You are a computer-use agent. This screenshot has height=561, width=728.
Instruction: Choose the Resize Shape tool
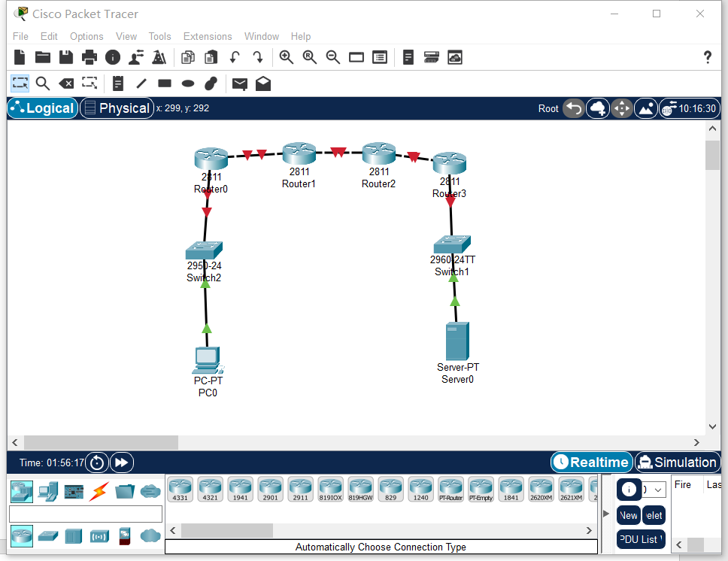click(x=89, y=83)
